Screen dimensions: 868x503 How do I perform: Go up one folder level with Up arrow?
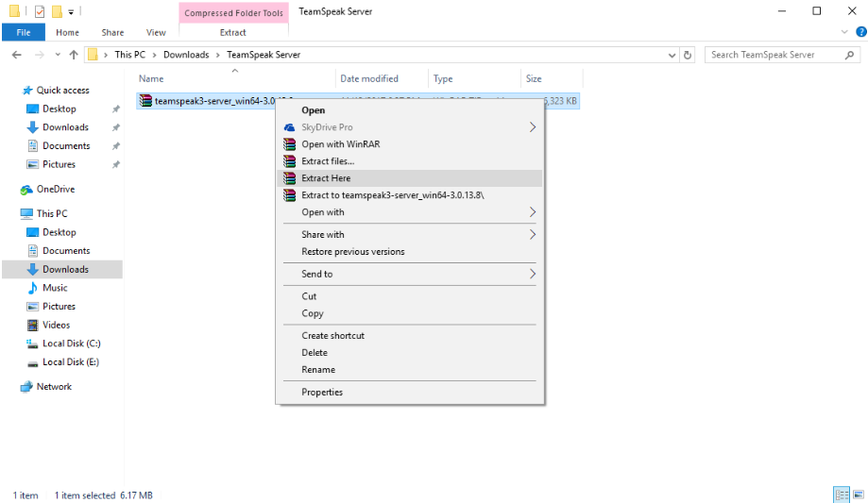point(74,55)
